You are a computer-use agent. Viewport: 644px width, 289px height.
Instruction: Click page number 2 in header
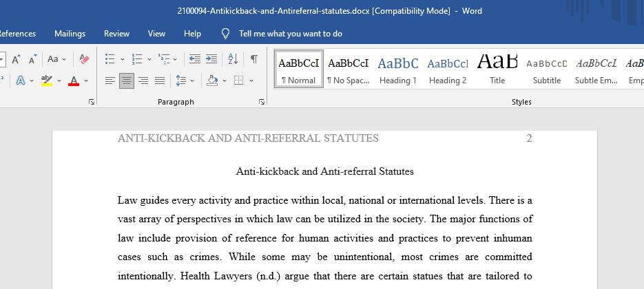(529, 138)
